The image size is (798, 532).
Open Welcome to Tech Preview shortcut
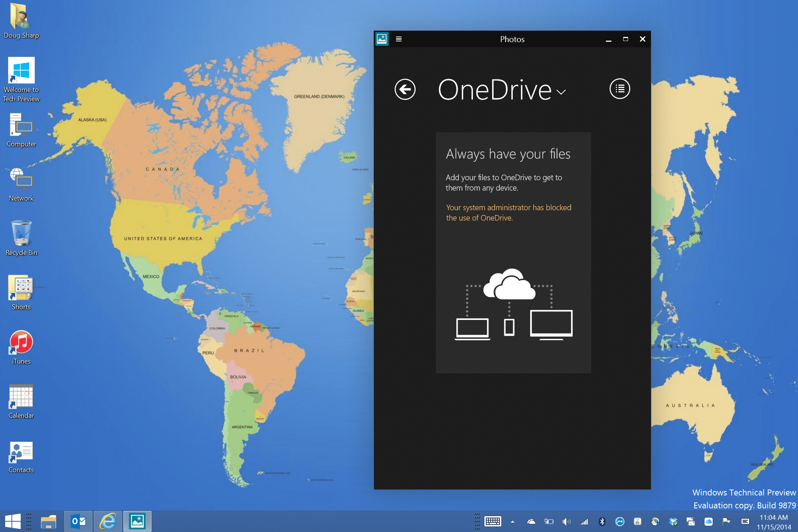21,79
